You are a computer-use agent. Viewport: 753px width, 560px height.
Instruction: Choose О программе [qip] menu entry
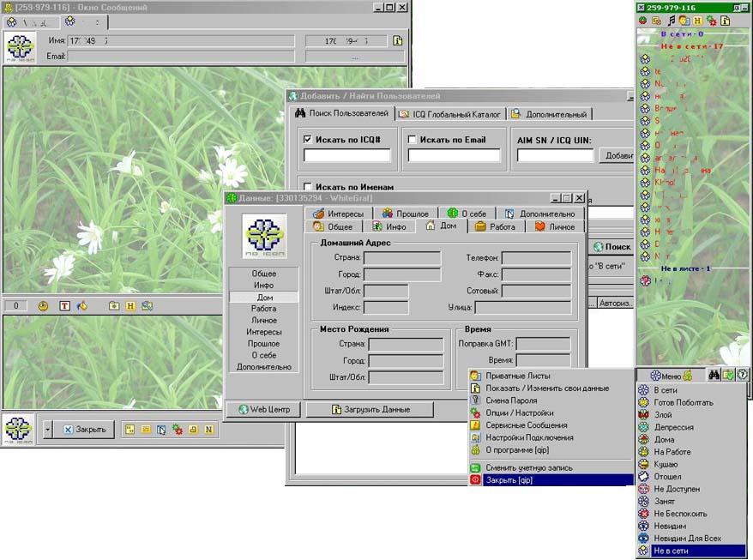551,450
